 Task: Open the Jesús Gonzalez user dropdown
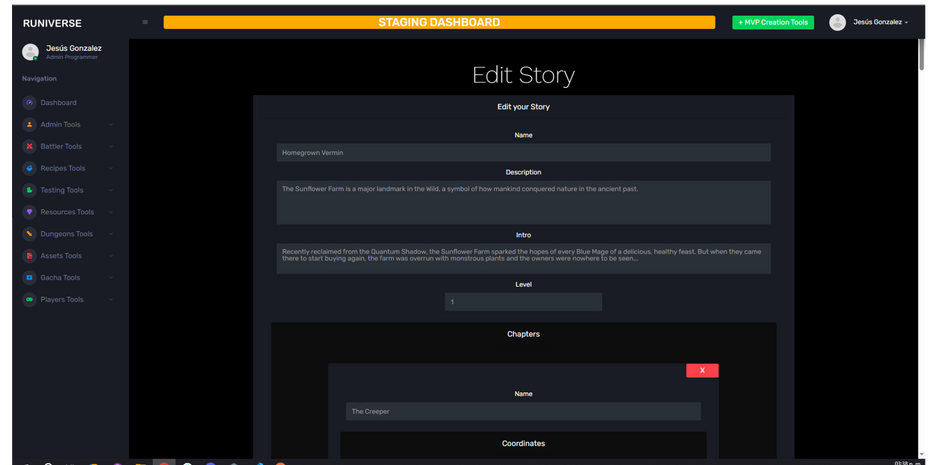880,22
